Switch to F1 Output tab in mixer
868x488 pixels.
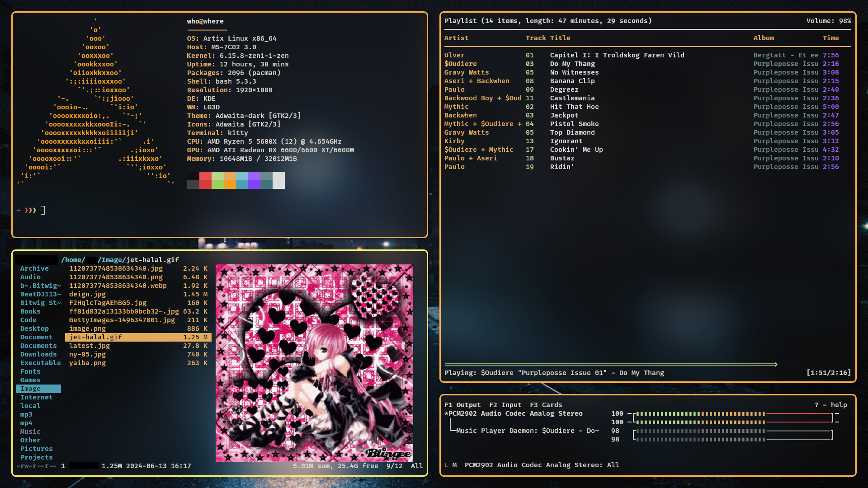tap(462, 405)
